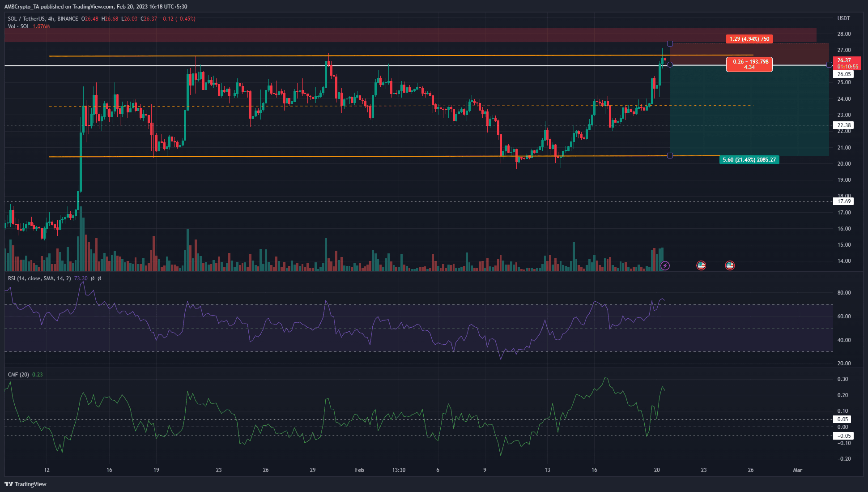Click the Mar label on the time axis
This screenshot has width=868, height=492.
pos(798,470)
